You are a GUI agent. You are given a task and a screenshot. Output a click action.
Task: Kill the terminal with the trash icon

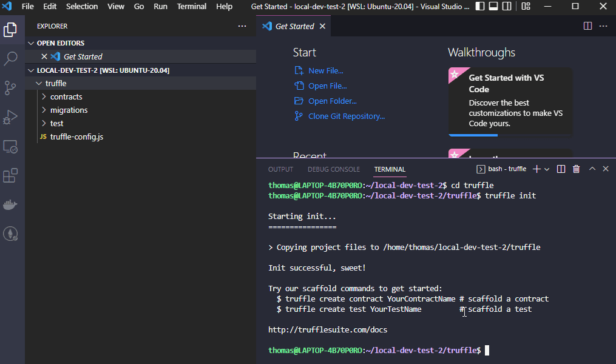577,169
